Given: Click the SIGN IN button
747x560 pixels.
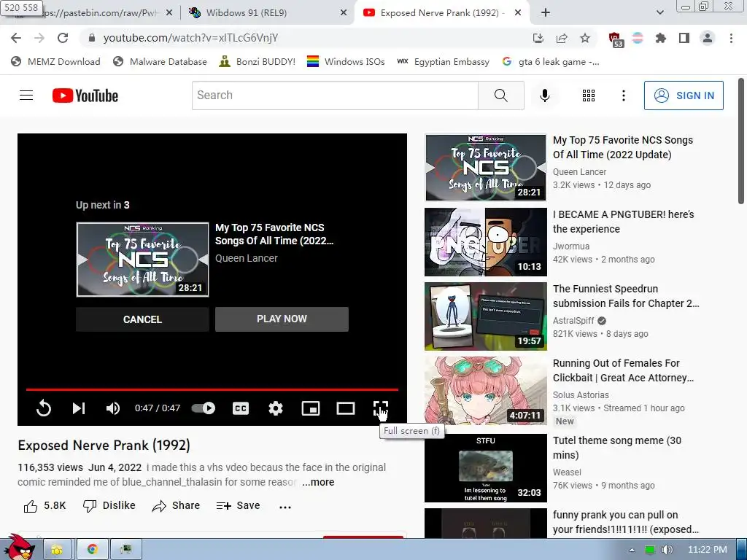Looking at the screenshot, I should [684, 96].
